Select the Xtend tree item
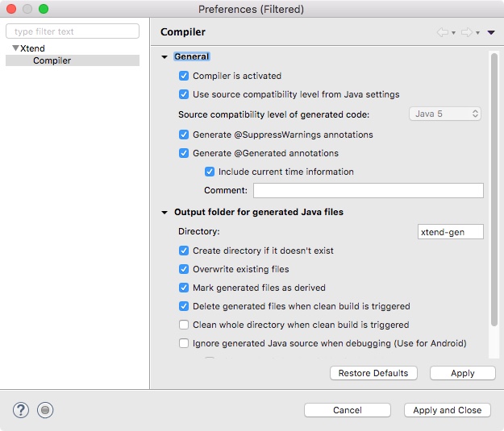 [32, 48]
